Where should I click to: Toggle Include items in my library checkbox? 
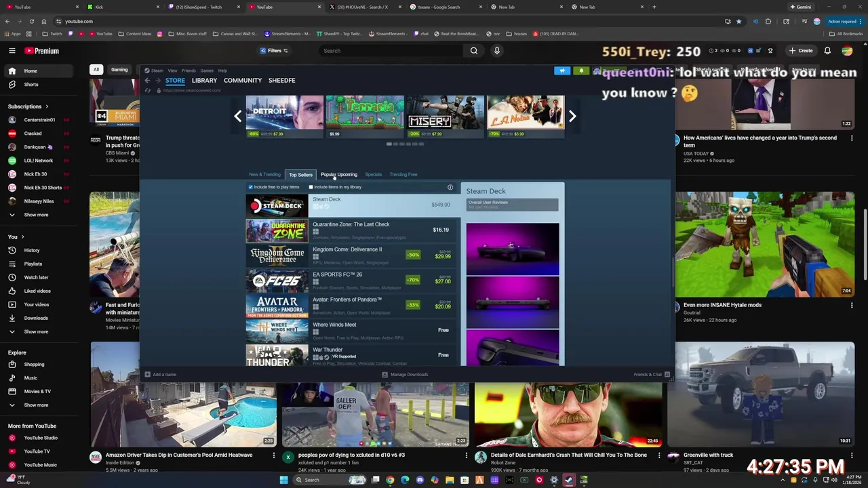coord(311,187)
